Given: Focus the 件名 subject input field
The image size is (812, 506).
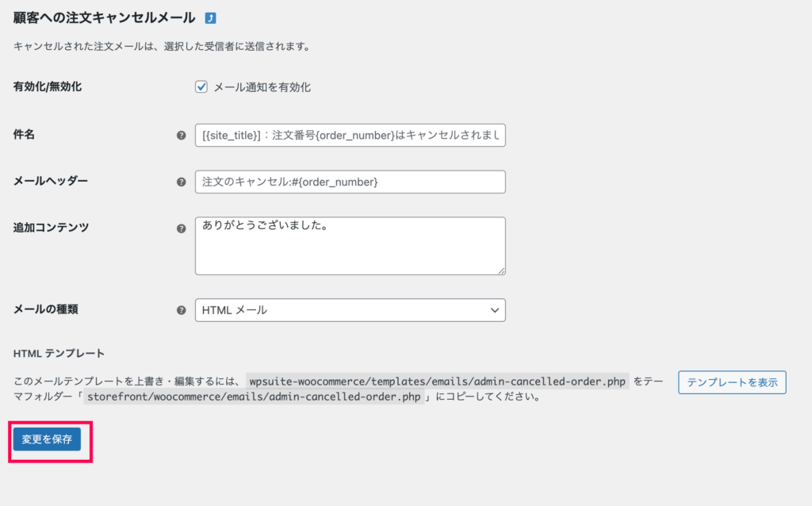Looking at the screenshot, I should 350,135.
